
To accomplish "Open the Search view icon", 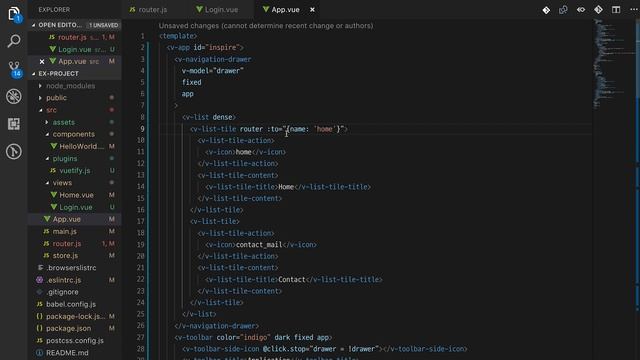I will 13,41.
